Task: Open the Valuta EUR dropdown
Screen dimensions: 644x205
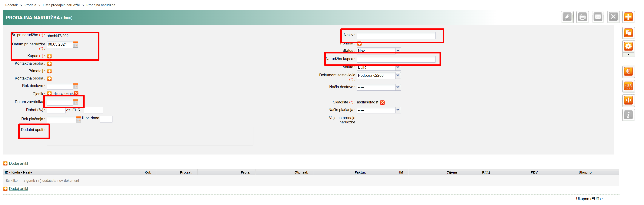Action: [x=398, y=67]
